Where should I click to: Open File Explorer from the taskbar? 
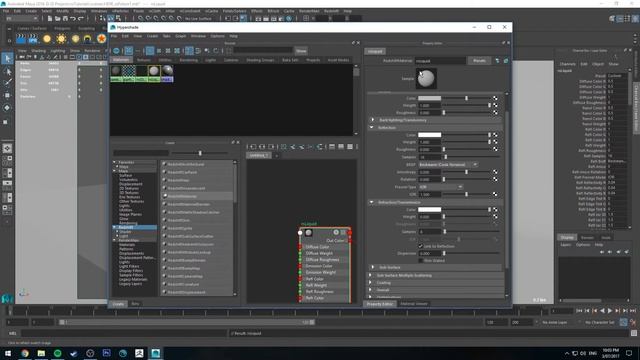point(41,353)
